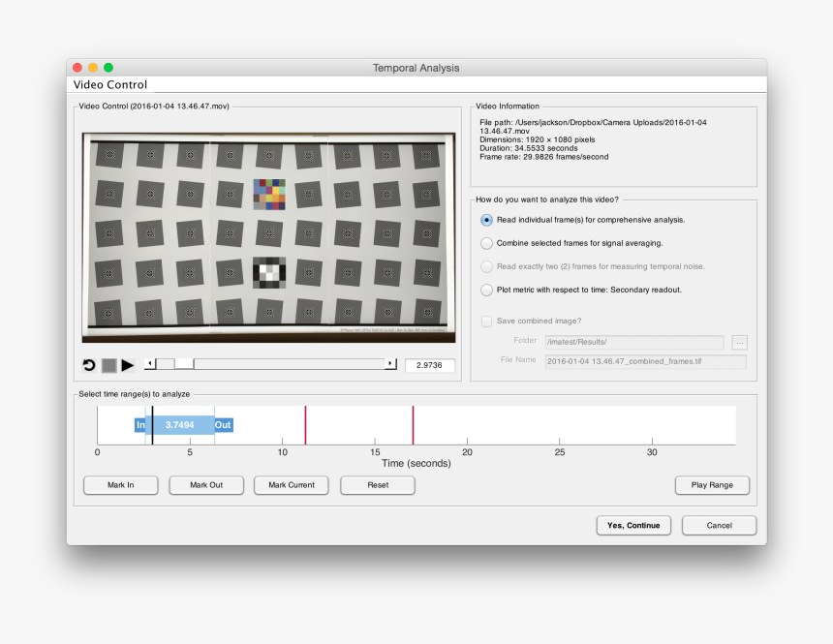Cancel the Temporal Analysis dialog
Viewport: 833px width, 644px height.
[719, 526]
